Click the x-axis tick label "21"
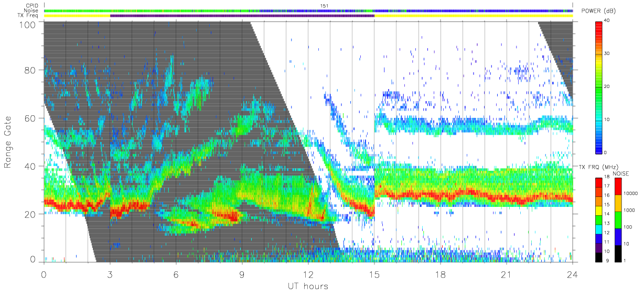Image resolution: width=644 pixels, height=297 pixels. click(x=507, y=274)
